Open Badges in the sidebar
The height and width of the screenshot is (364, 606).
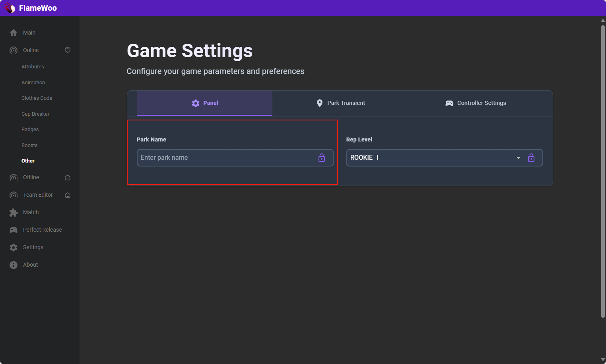(30, 130)
